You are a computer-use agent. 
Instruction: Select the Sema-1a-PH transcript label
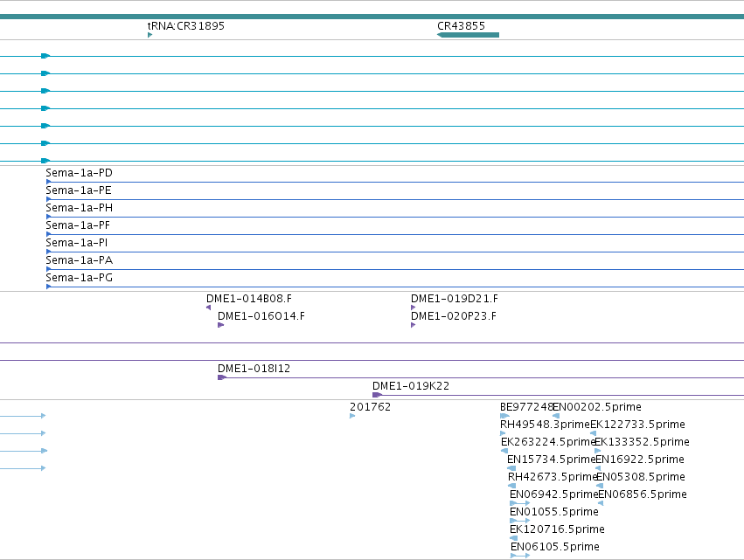(80, 208)
